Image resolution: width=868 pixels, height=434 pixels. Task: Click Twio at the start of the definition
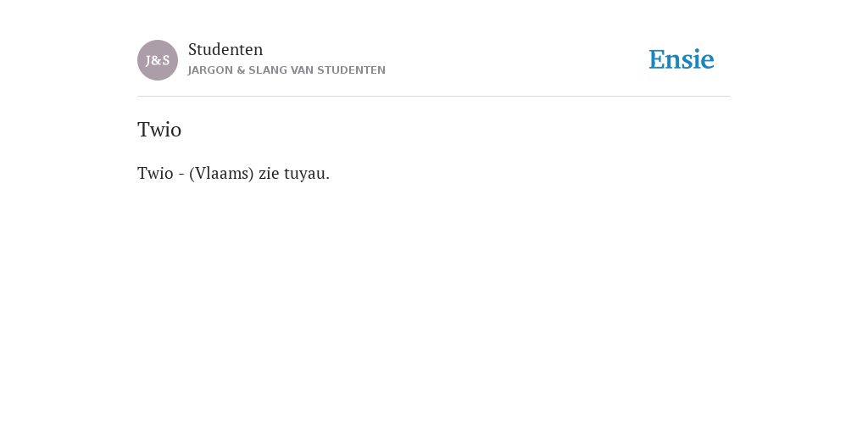[x=156, y=173]
